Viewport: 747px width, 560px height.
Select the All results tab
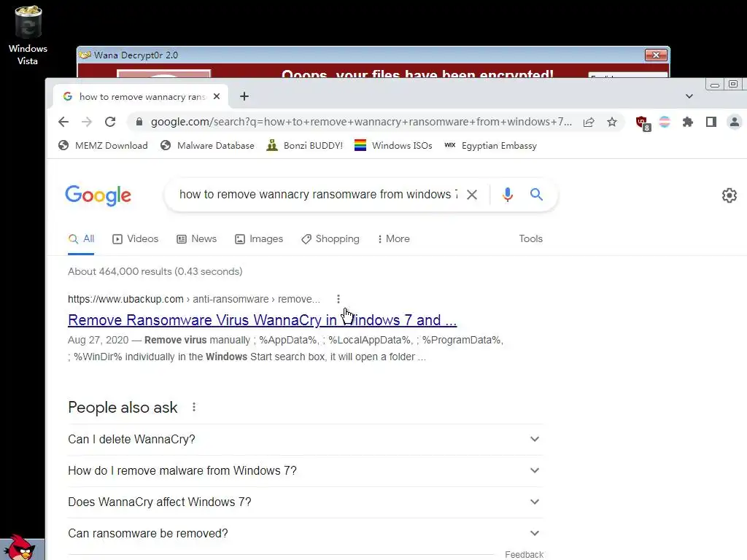point(82,239)
